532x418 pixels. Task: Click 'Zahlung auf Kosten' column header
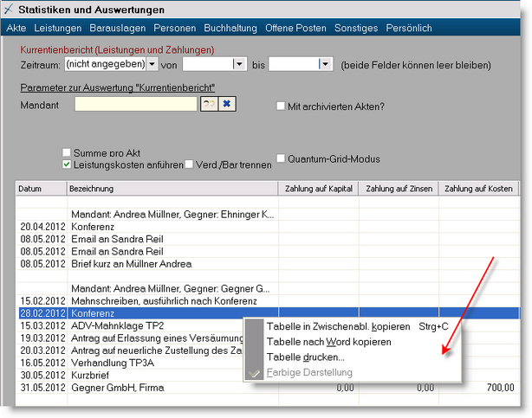point(478,189)
